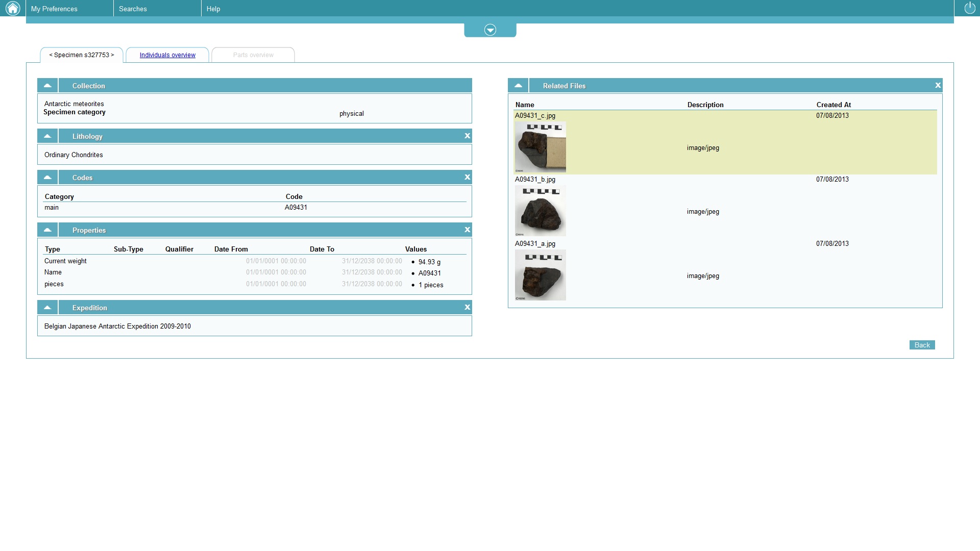Collapse the Lithology section arrow
The image size is (980, 551).
47,136
